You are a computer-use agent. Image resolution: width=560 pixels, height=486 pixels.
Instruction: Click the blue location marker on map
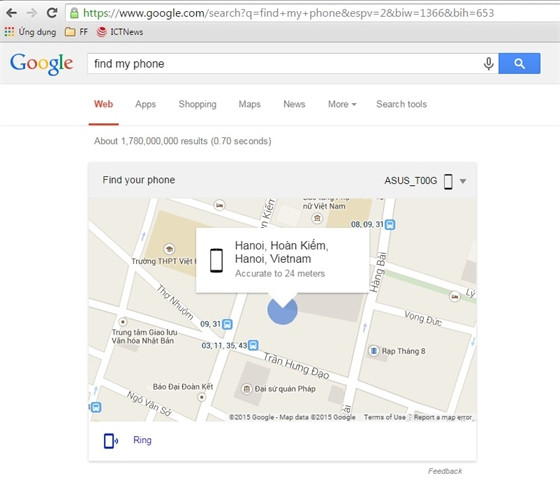point(282,310)
